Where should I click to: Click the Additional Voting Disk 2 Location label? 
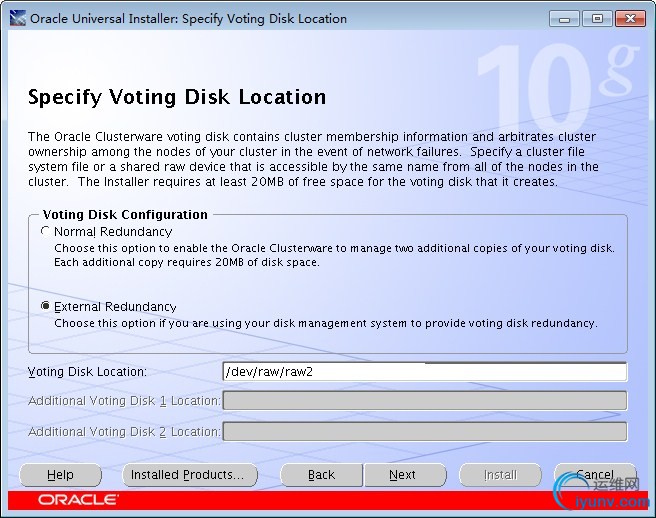point(124,431)
